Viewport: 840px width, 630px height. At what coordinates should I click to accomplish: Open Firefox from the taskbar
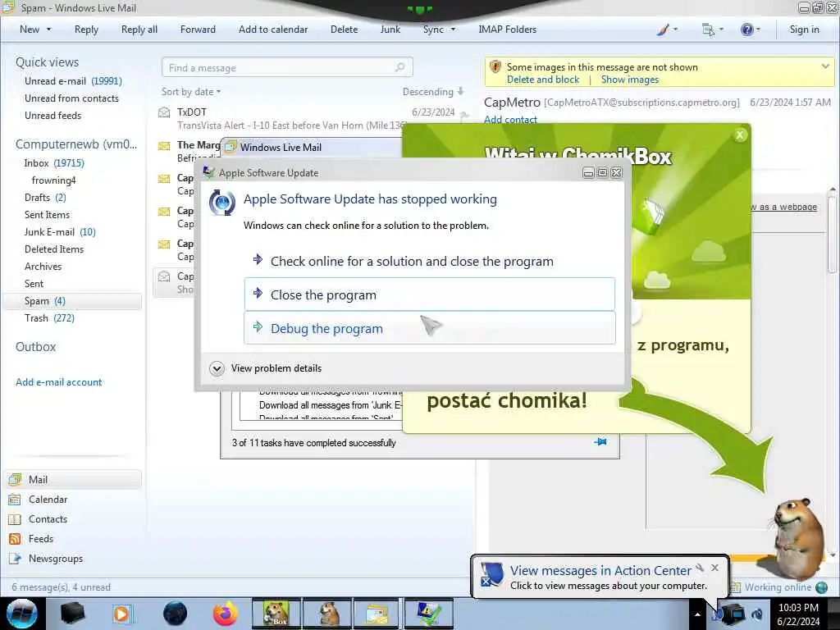click(225, 614)
